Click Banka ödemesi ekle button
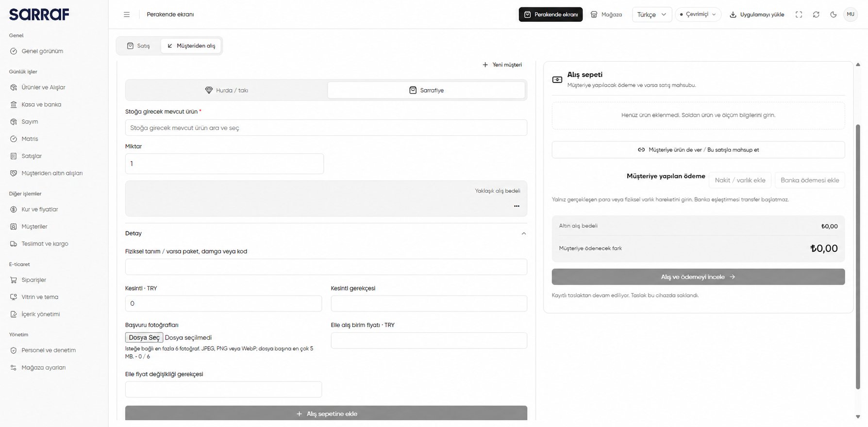This screenshot has width=868, height=427. tap(810, 180)
